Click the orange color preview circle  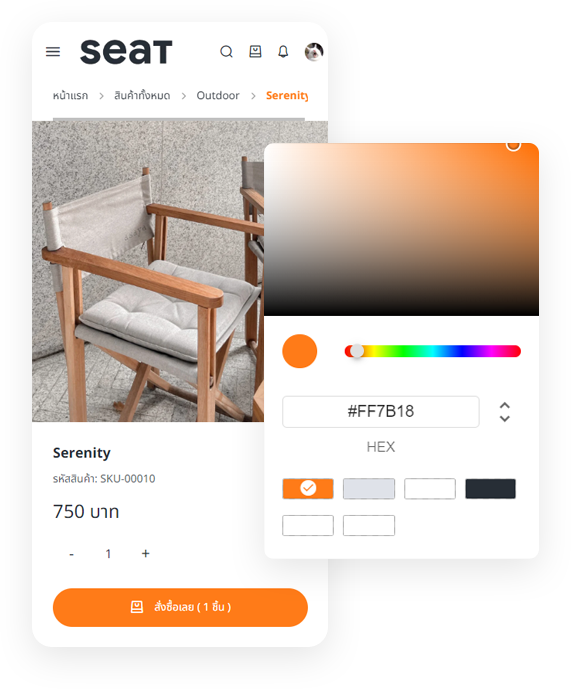point(299,351)
